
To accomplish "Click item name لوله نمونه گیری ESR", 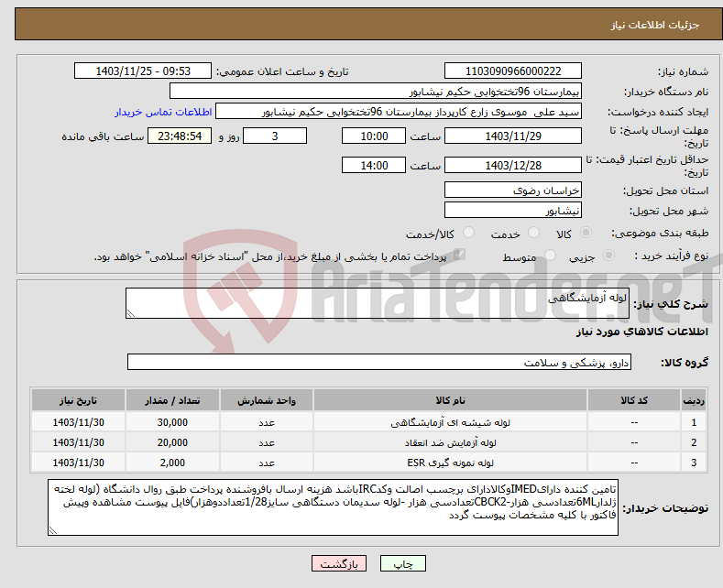I will pos(450,463).
